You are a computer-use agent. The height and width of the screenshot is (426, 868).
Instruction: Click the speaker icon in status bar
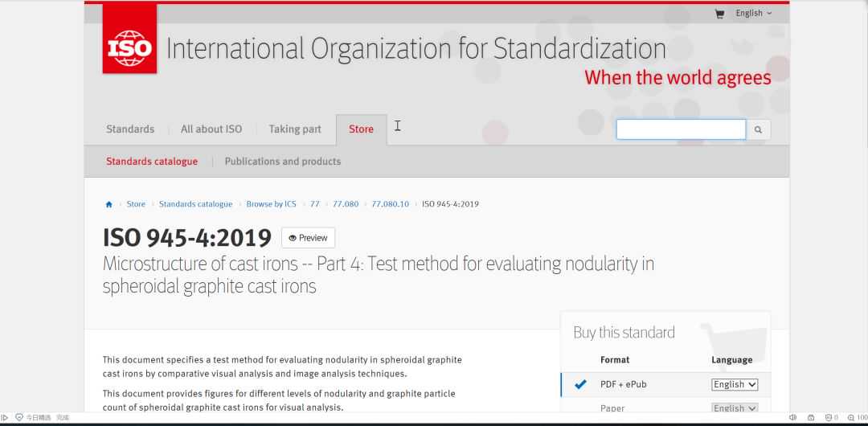pos(792,418)
